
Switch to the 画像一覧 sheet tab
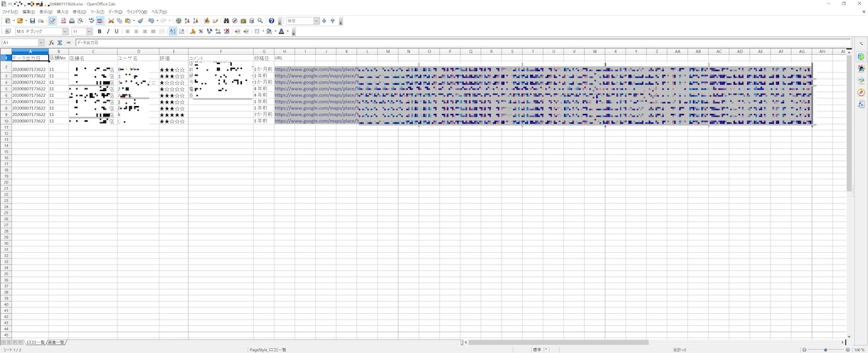(55, 342)
